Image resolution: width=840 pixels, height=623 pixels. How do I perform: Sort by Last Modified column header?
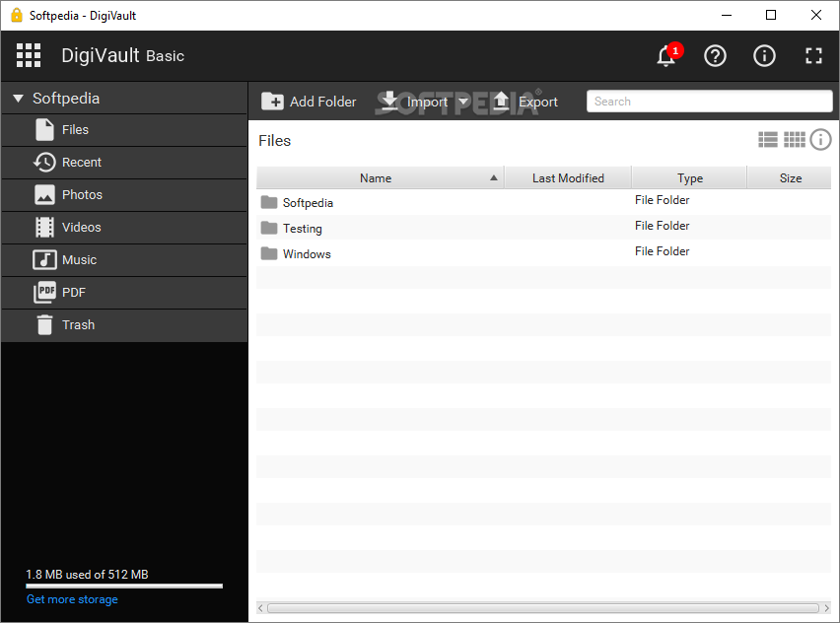point(568,177)
